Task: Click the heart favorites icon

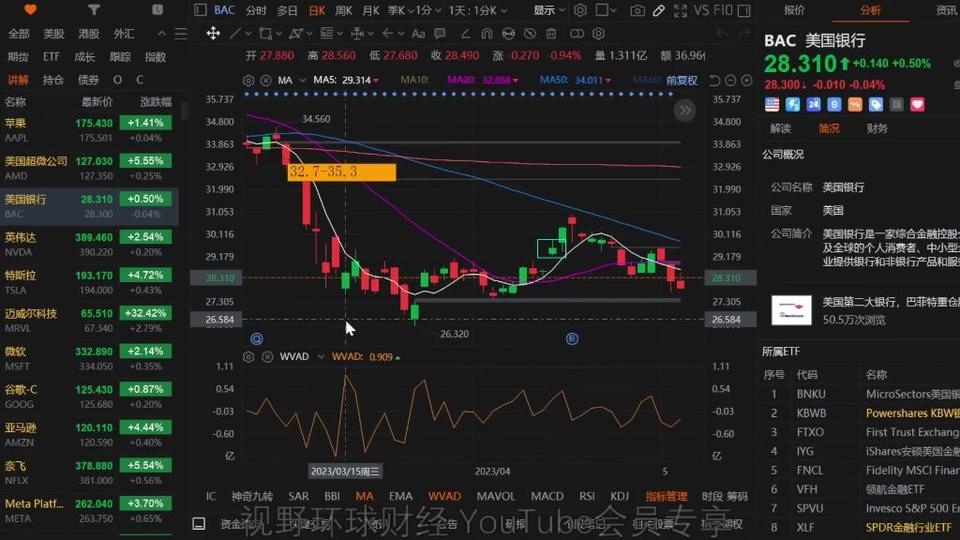Action: click(30, 10)
